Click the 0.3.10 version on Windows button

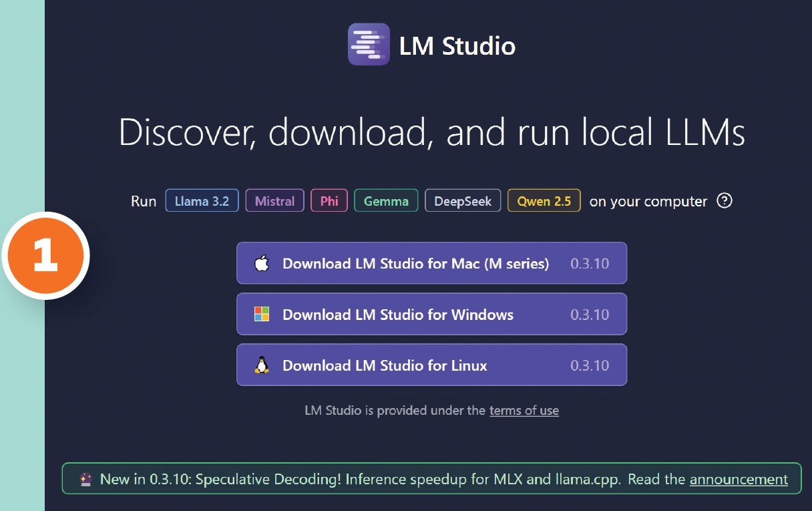pyautogui.click(x=590, y=314)
